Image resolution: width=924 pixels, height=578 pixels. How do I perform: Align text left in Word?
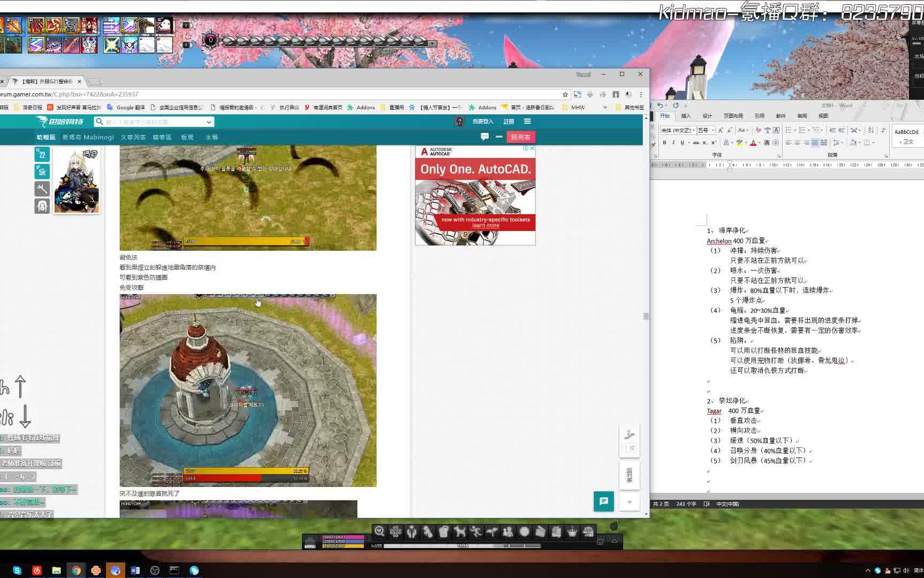[x=789, y=142]
